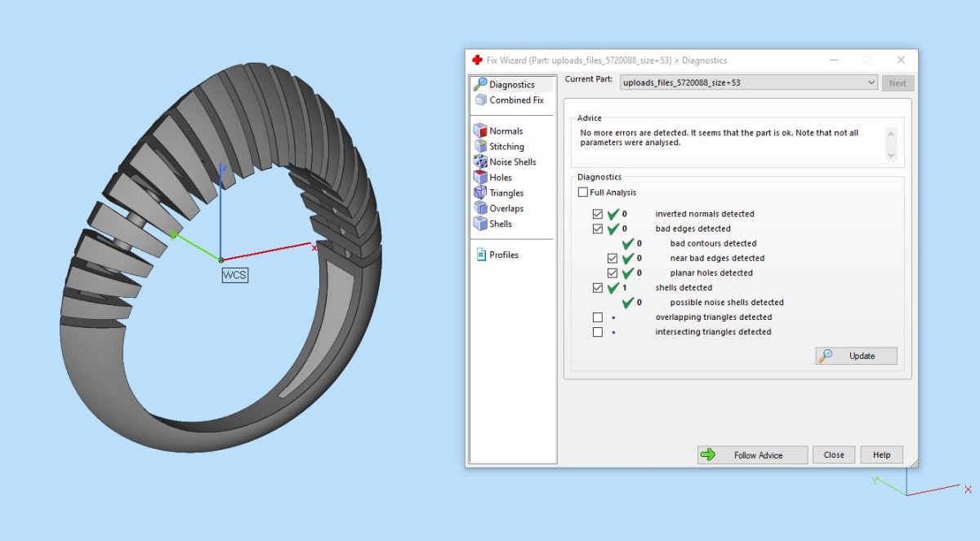The height and width of the screenshot is (541, 980).
Task: Click the Help button
Action: point(881,455)
